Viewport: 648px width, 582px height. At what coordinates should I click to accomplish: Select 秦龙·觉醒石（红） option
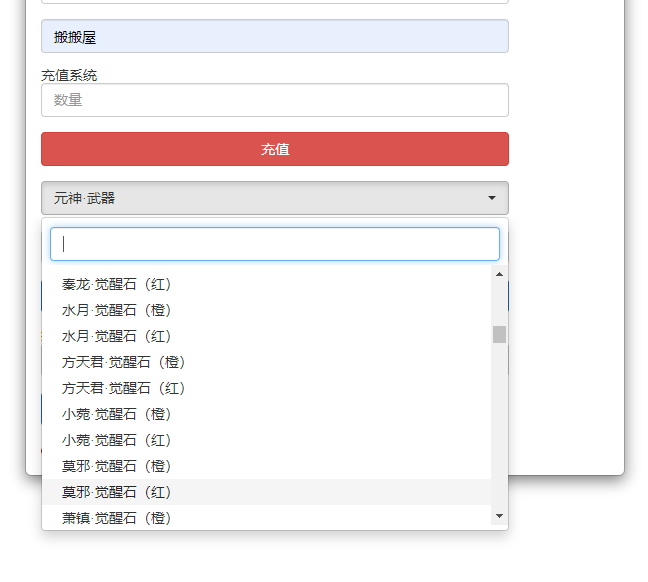click(117, 284)
